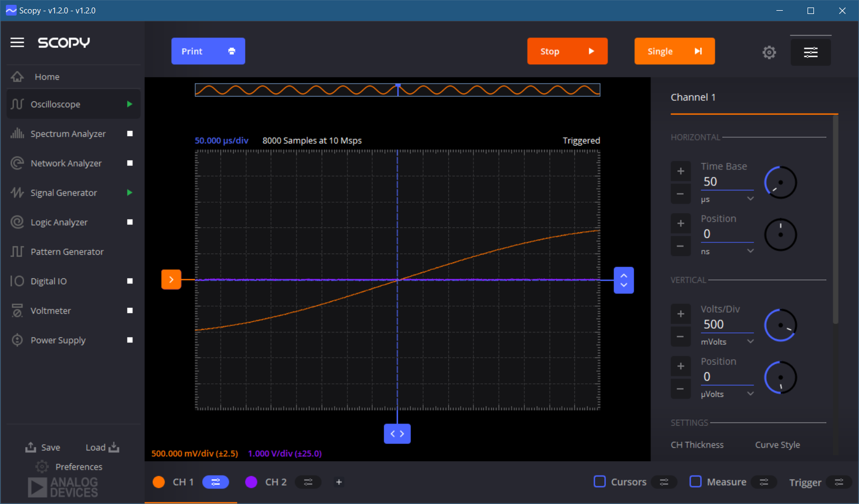Image resolution: width=859 pixels, height=504 pixels.
Task: Open the Power Supply instrument
Action: pyautogui.click(x=58, y=340)
